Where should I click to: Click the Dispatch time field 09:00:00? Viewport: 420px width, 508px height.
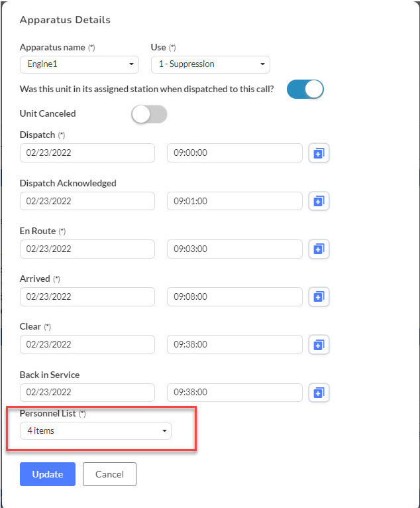(235, 153)
